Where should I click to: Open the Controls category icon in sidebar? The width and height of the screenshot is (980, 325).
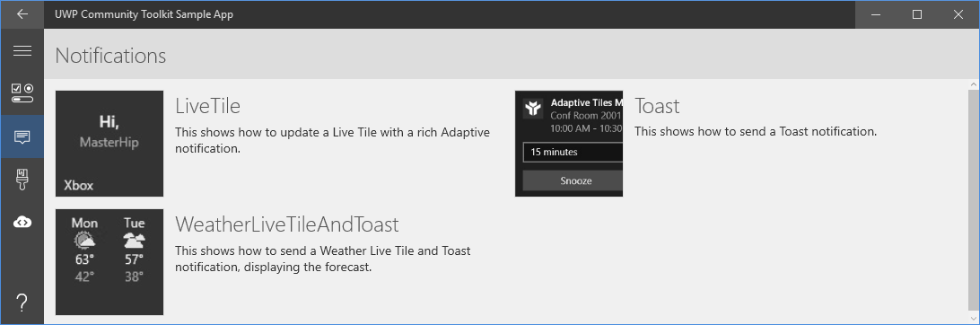(22, 93)
